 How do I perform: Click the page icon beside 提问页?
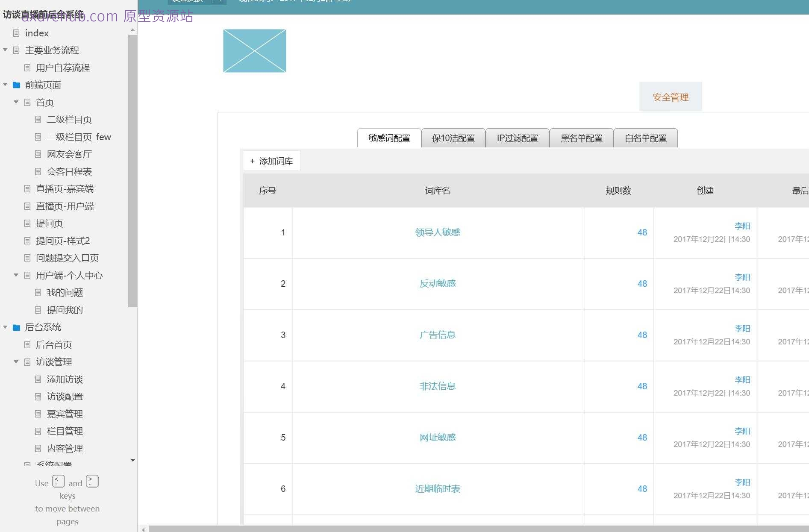click(27, 223)
